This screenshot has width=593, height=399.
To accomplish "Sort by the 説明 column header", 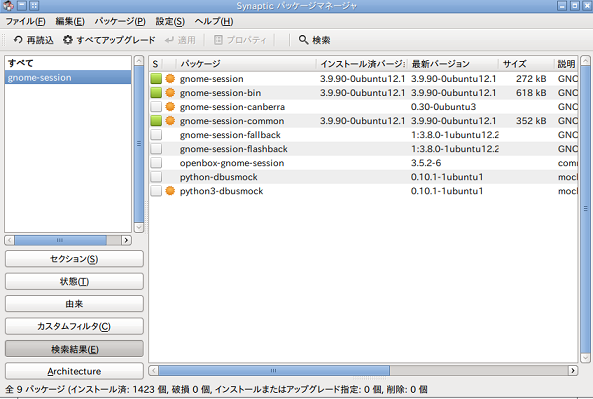I will coord(566,64).
